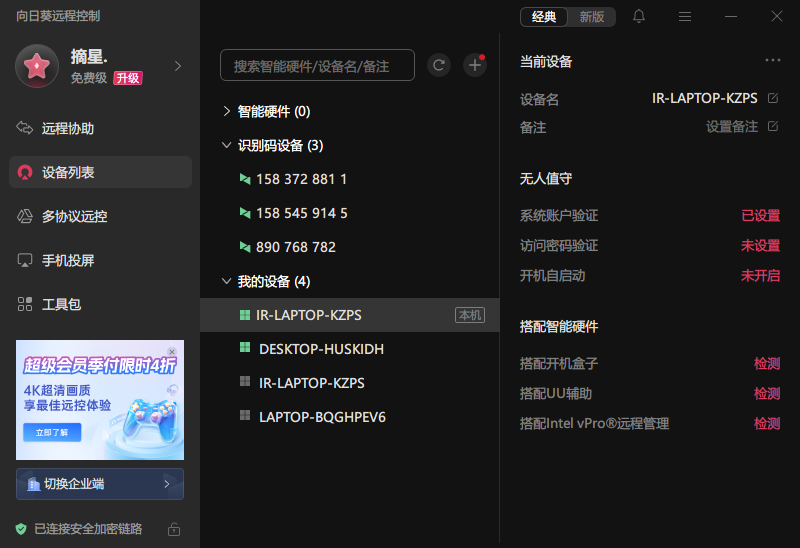Select device 890 768 782
The height and width of the screenshot is (548, 800).
pos(349,247)
